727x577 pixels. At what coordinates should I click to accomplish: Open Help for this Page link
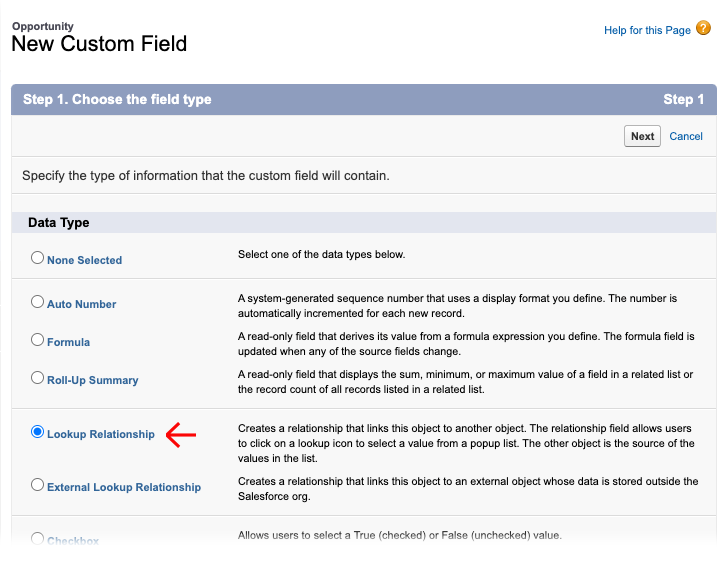pyautogui.click(x=647, y=30)
